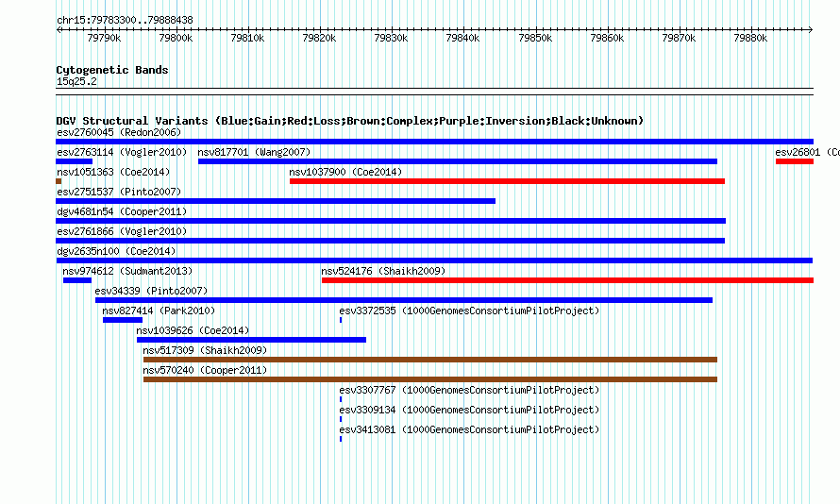The height and width of the screenshot is (504, 840).
Task: Click the short nsv974612 blue bar
Action: (77, 280)
